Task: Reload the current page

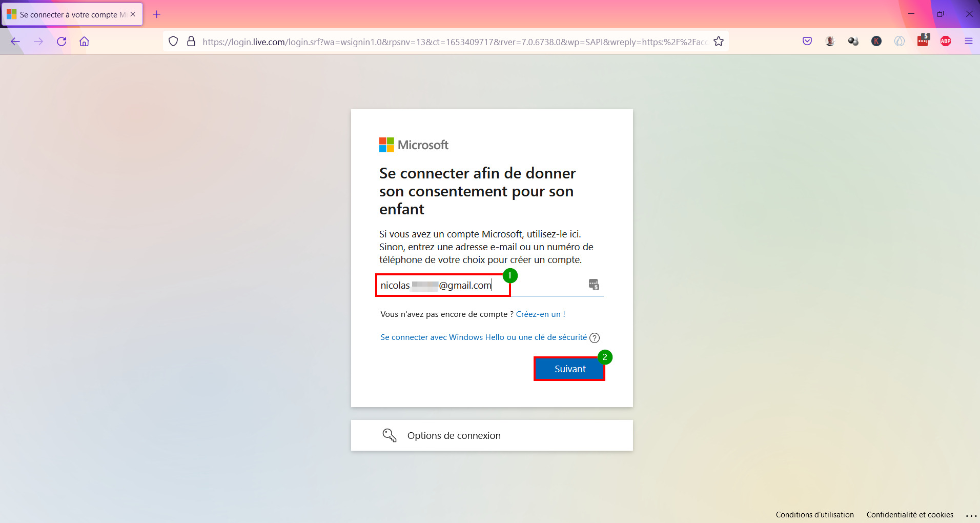Action: point(62,42)
